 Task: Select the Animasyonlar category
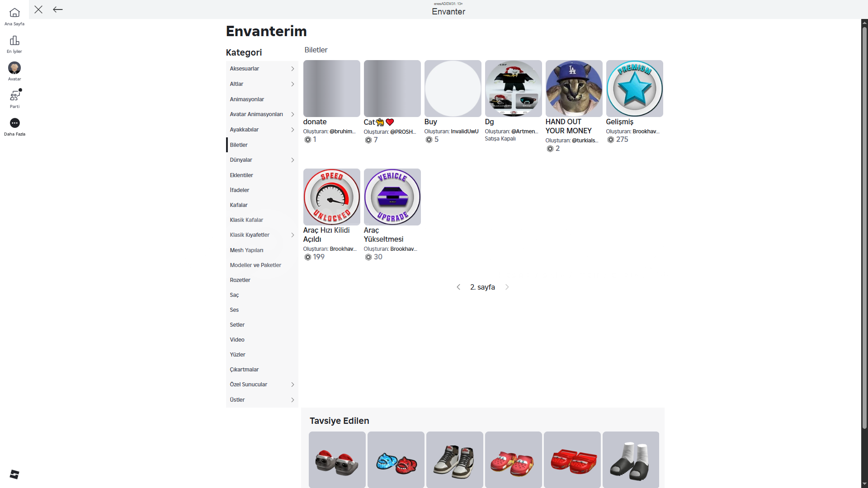[262, 99]
